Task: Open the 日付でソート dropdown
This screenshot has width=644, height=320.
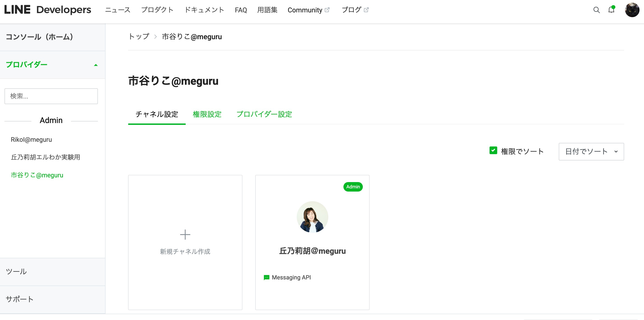Action: click(591, 151)
